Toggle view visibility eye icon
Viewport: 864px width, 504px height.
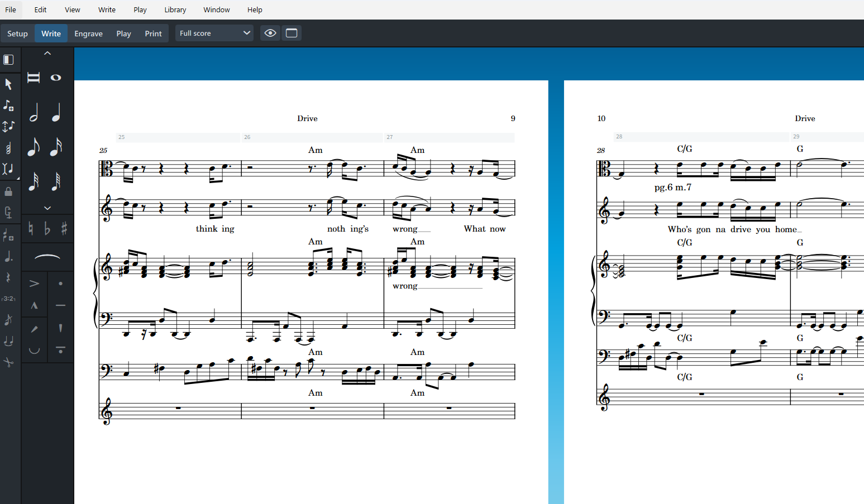(x=270, y=33)
